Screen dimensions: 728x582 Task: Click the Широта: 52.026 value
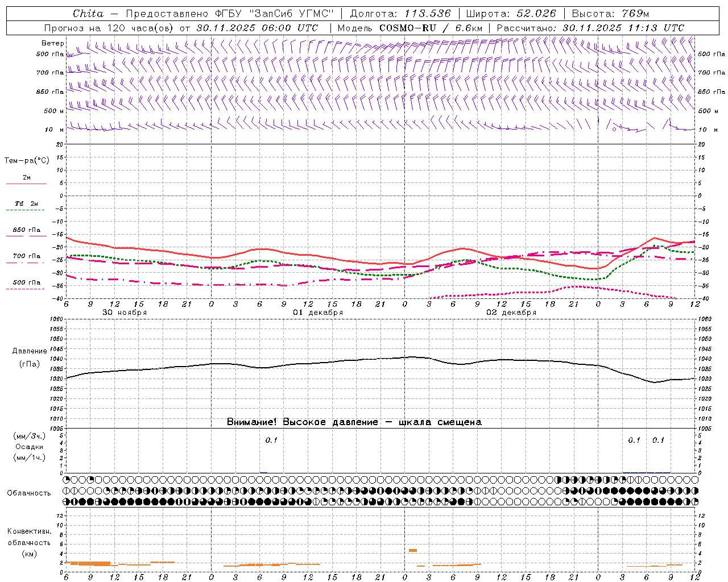511,14
